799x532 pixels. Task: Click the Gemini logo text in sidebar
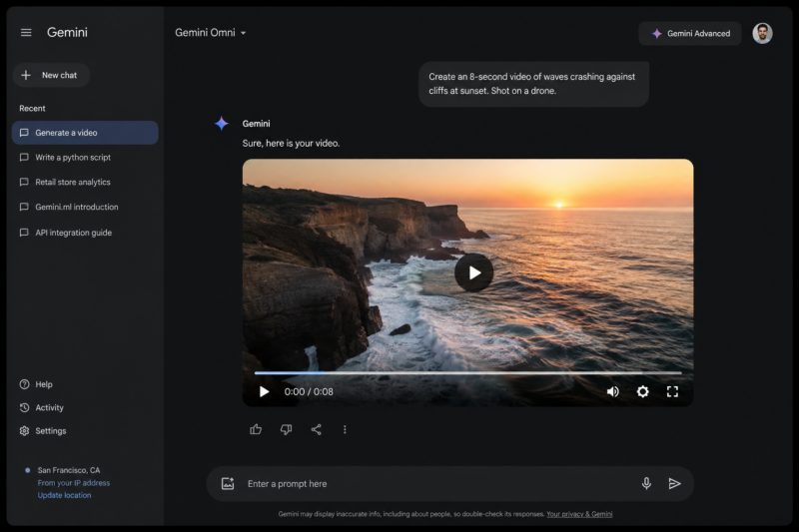tap(67, 33)
